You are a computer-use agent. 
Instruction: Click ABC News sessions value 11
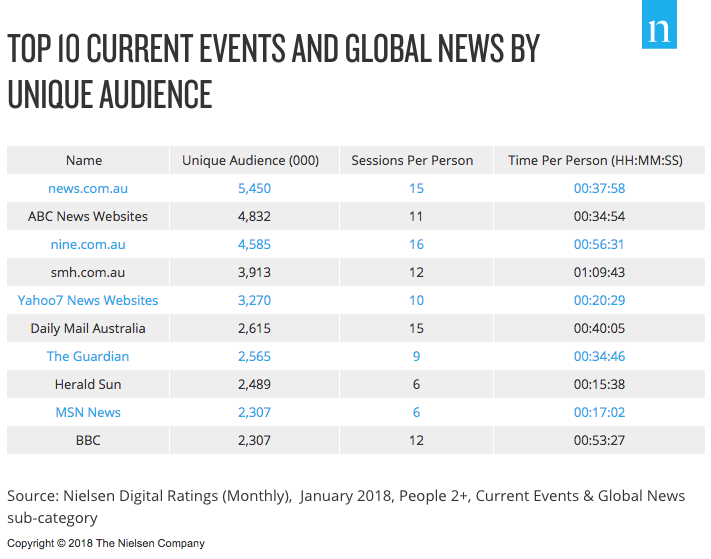click(416, 217)
